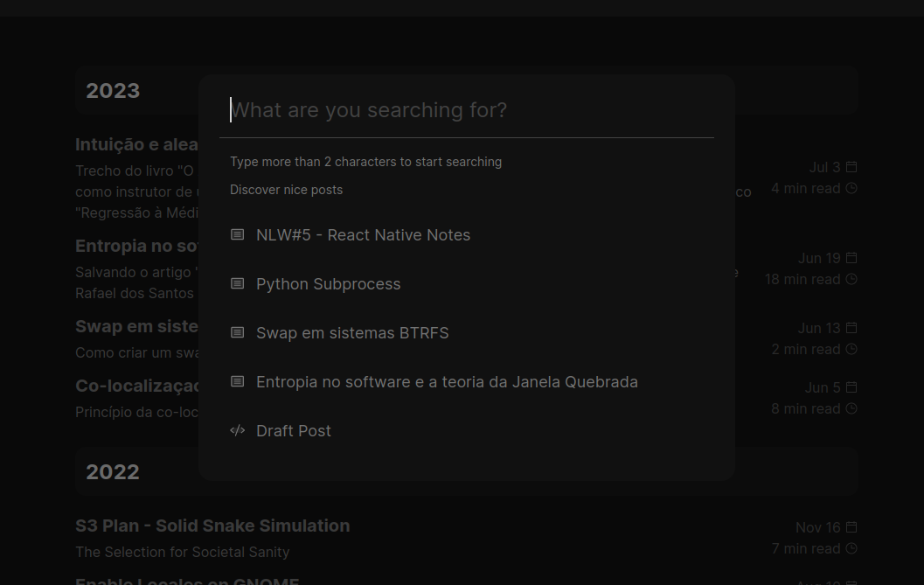Open the Python Subprocess search result
924x585 pixels.
328,284
